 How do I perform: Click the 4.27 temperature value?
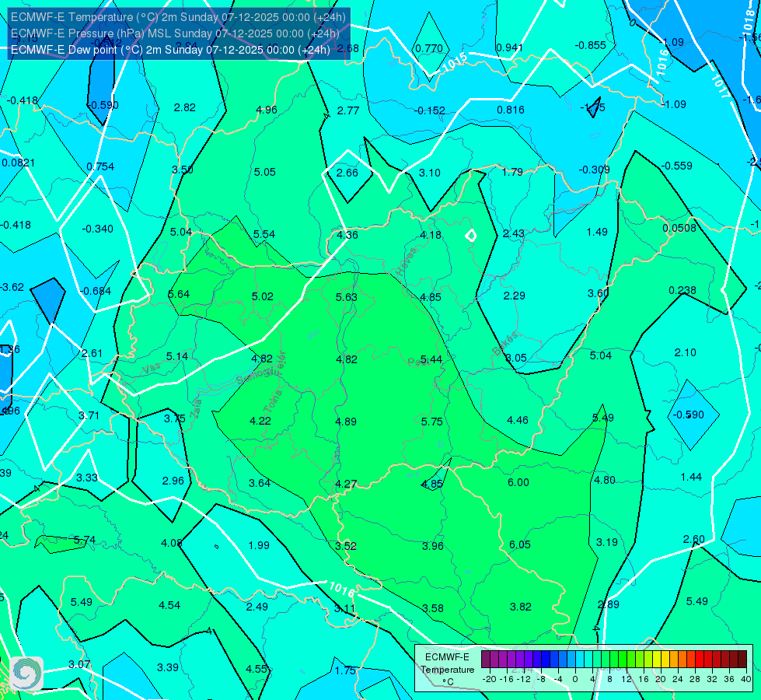[346, 485]
